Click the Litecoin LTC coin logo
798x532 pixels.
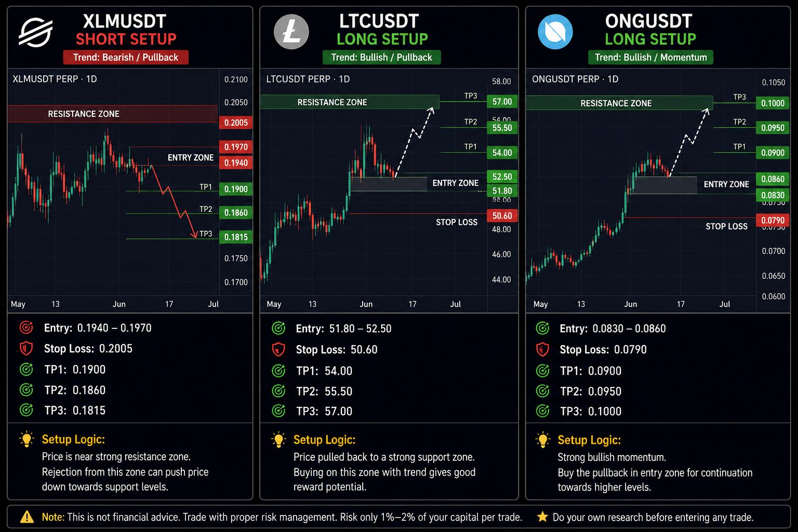click(291, 32)
